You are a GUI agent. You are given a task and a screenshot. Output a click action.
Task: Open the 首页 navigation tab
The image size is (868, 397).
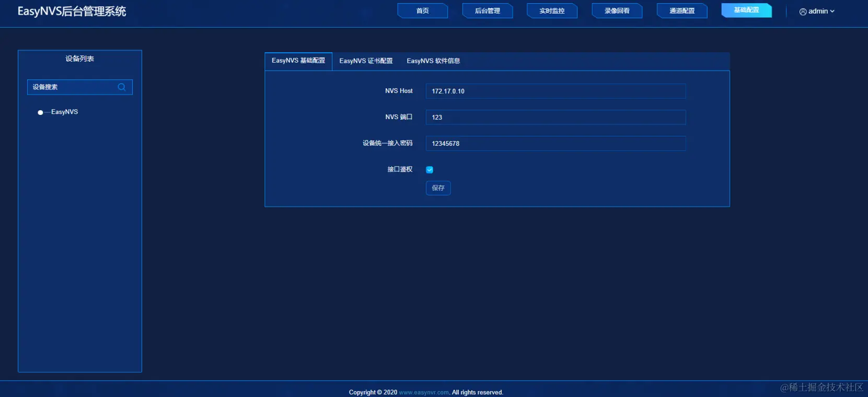(x=423, y=11)
